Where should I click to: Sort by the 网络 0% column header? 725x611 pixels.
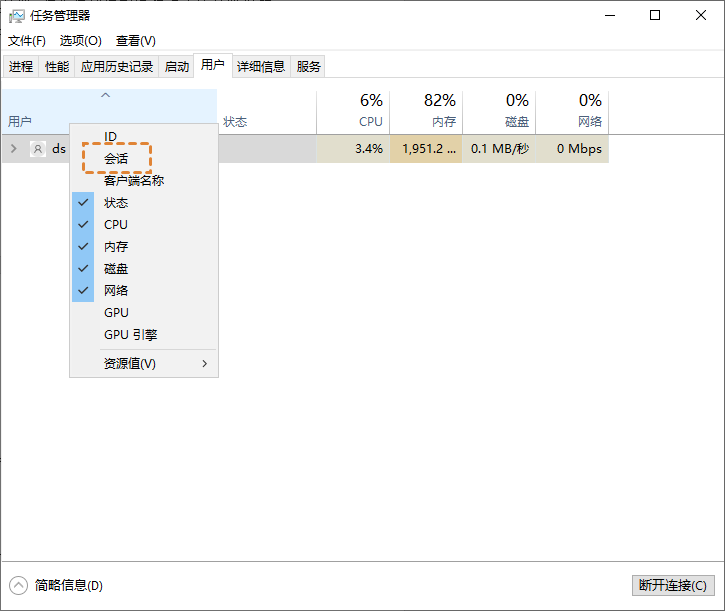point(572,111)
